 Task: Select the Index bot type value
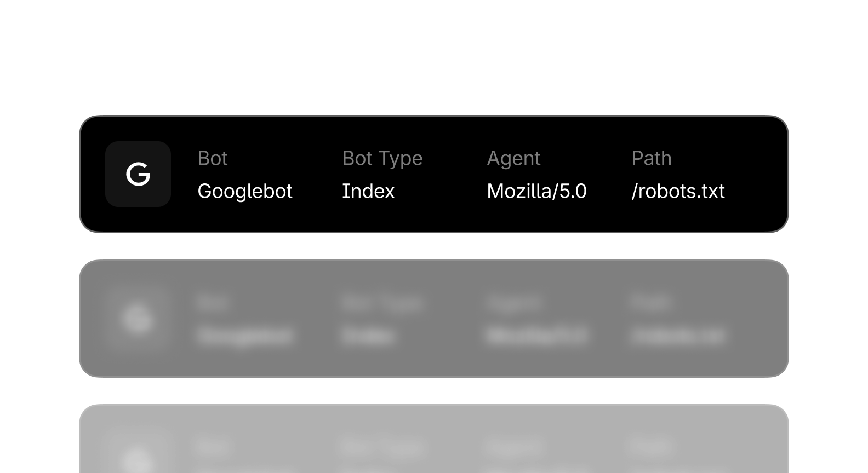(x=368, y=191)
